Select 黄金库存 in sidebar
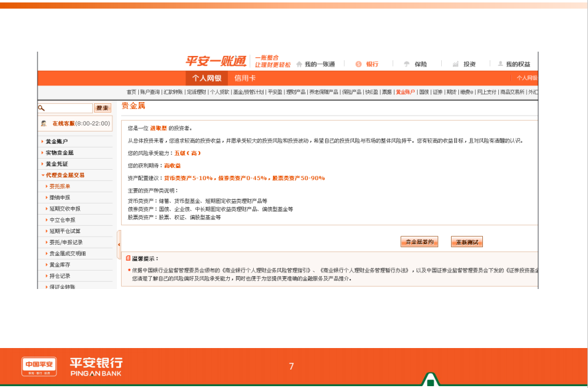Image resolution: width=588 pixels, height=388 pixels. click(60, 265)
